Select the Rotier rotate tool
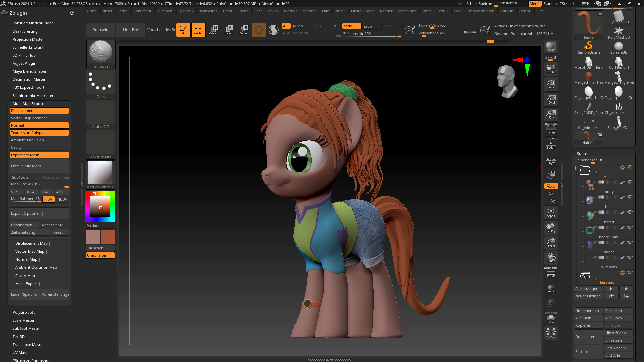644x362 pixels. point(243,30)
